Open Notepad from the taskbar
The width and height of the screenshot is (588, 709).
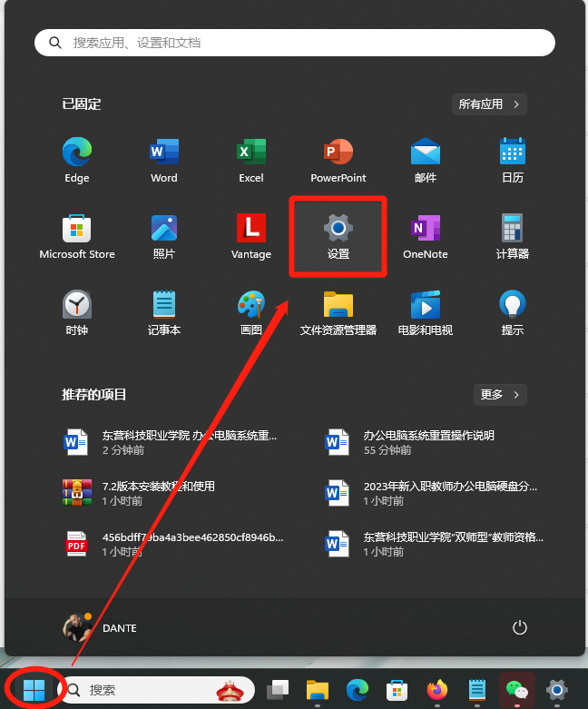click(x=476, y=690)
